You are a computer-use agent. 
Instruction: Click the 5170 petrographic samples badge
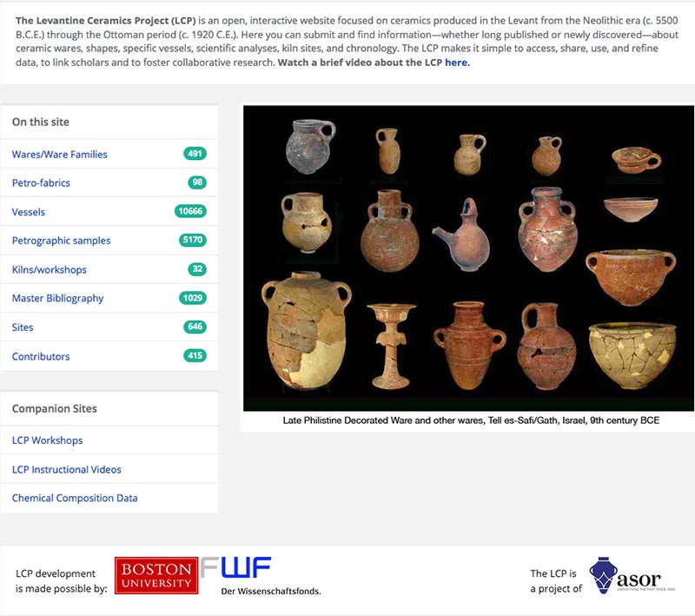(x=193, y=240)
